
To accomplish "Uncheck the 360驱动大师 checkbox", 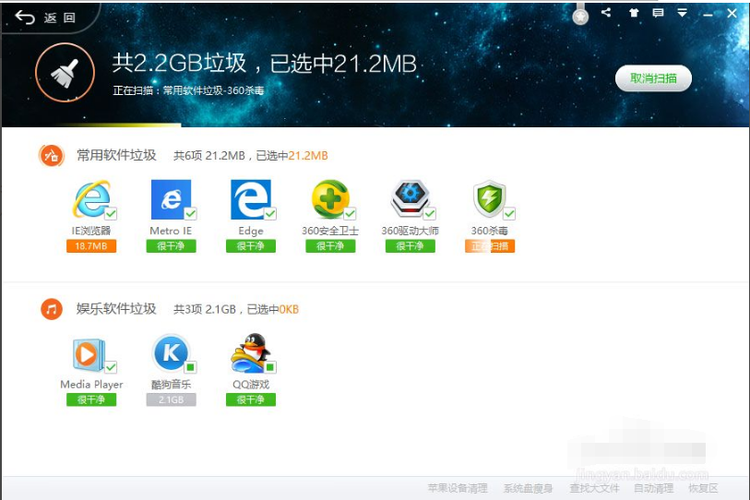I will coord(430,213).
